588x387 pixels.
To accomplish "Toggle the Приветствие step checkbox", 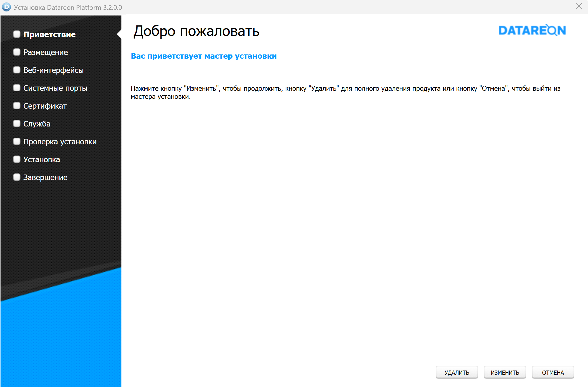I will [x=17, y=34].
